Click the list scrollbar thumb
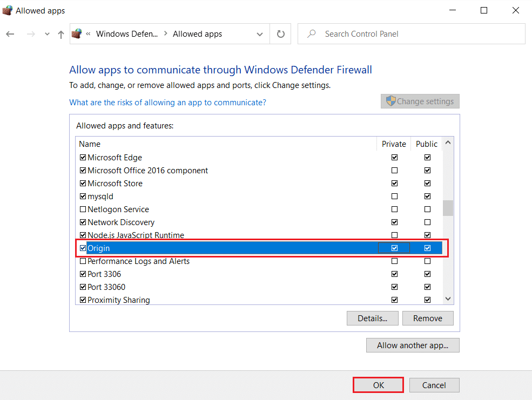The height and width of the screenshot is (400, 532). click(x=448, y=208)
